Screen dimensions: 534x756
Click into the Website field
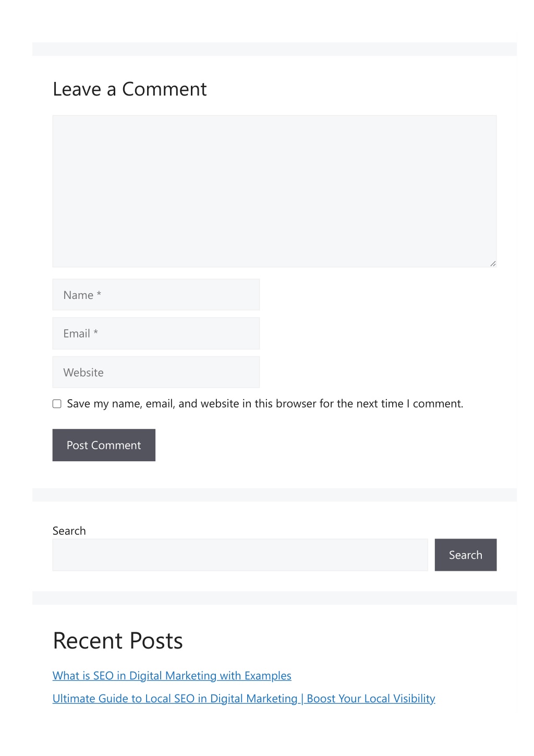click(156, 372)
